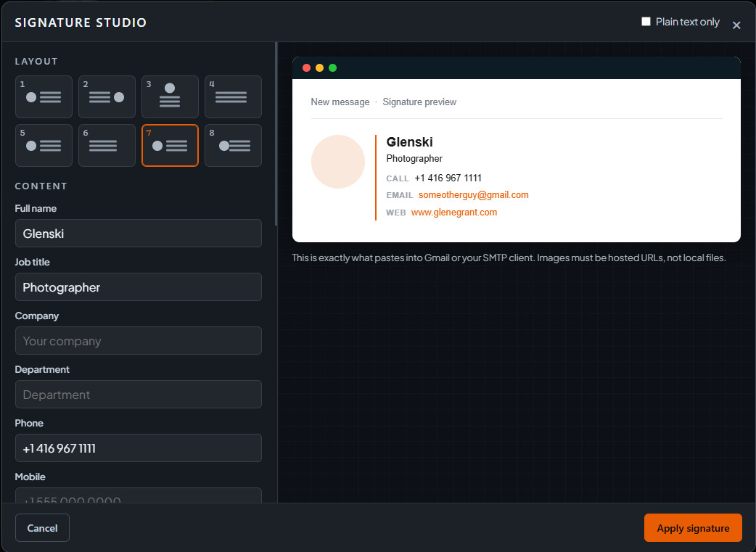This screenshot has height=552, width=756.
Task: Click the phone number +1 416 967 1111 in preview
Action: click(448, 178)
